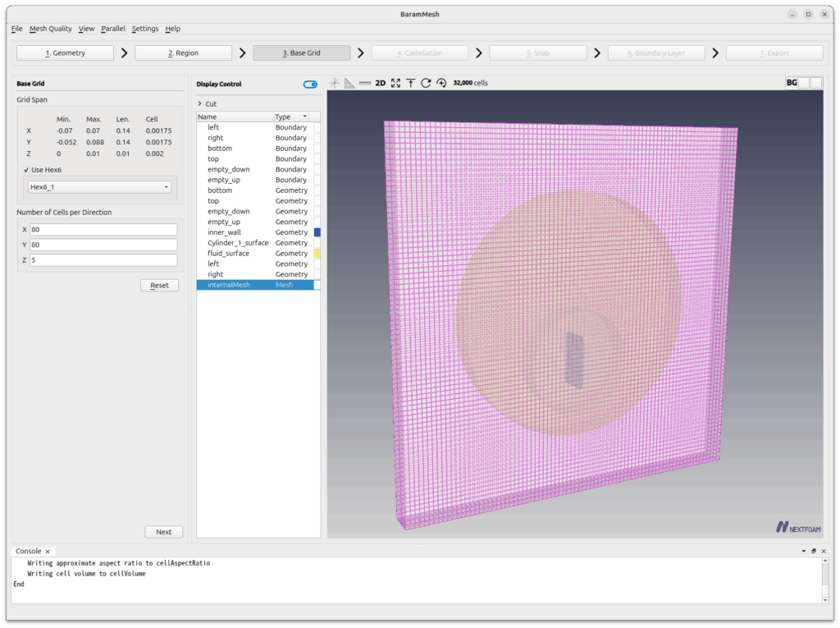Click the blue color swatch of inner_wall
This screenshot has height=628, width=840.
coord(317,233)
